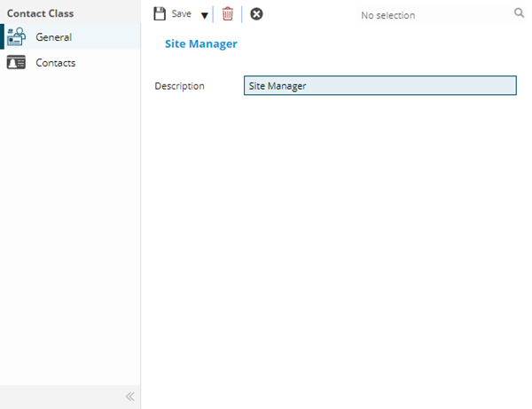Screen dimensions: 532x409
Task: Click the Contacts card icon
Action: pyautogui.click(x=16, y=63)
